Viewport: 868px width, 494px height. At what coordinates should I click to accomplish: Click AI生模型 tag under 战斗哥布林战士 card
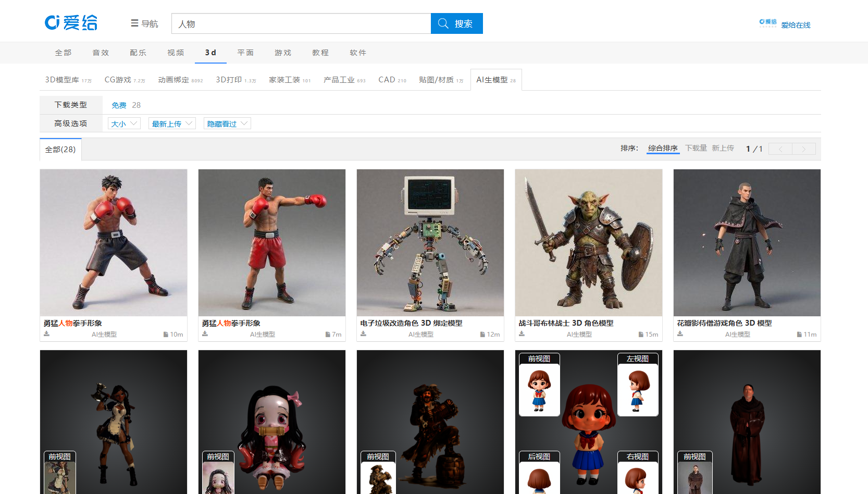point(579,335)
